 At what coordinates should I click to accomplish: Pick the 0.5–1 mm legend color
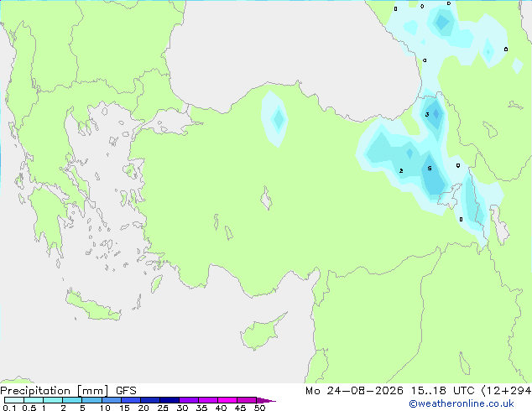coord(34,400)
